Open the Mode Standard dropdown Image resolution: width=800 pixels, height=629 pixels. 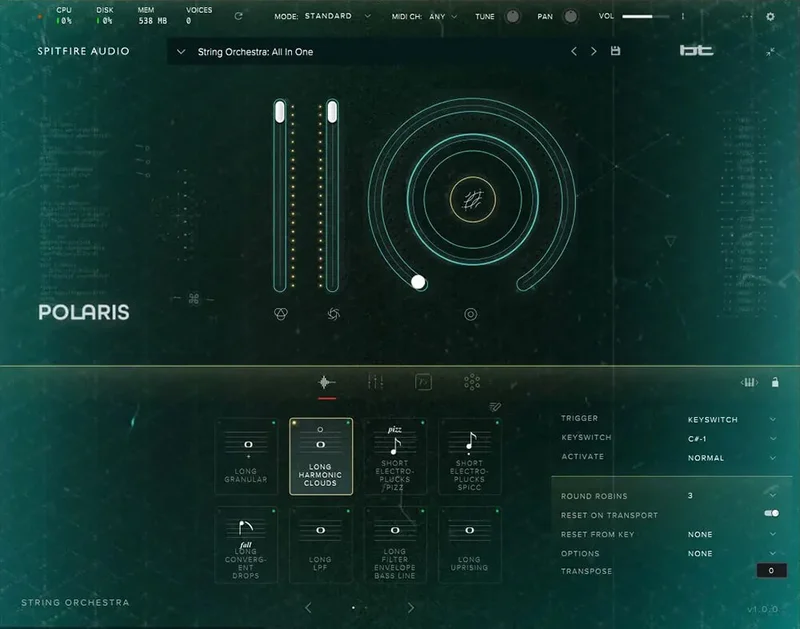(337, 16)
